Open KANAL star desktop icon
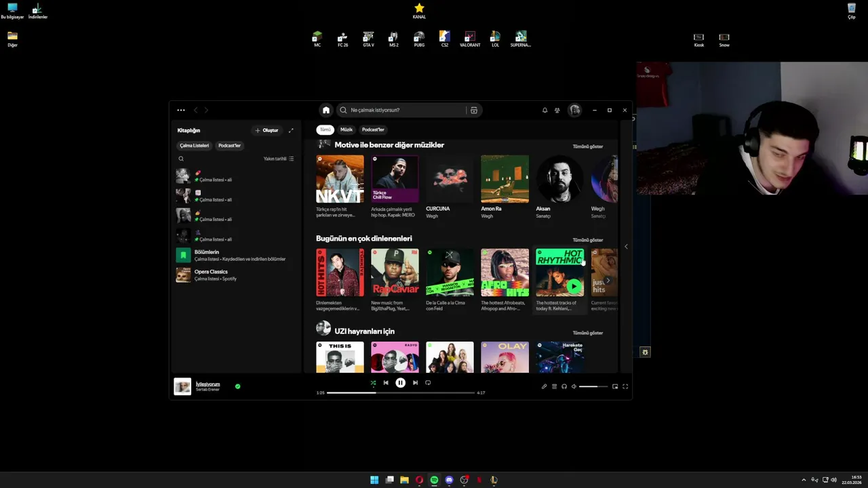The width and height of the screenshot is (868, 488). (419, 11)
